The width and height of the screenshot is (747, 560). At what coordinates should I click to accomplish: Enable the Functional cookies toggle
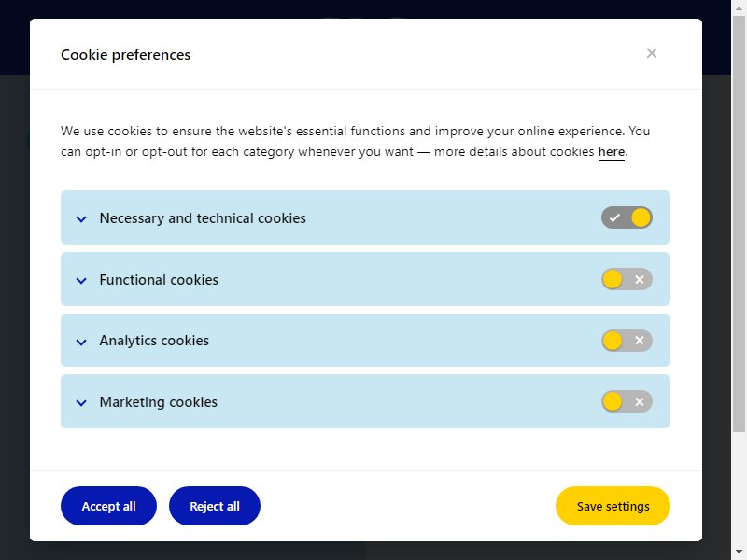click(627, 279)
